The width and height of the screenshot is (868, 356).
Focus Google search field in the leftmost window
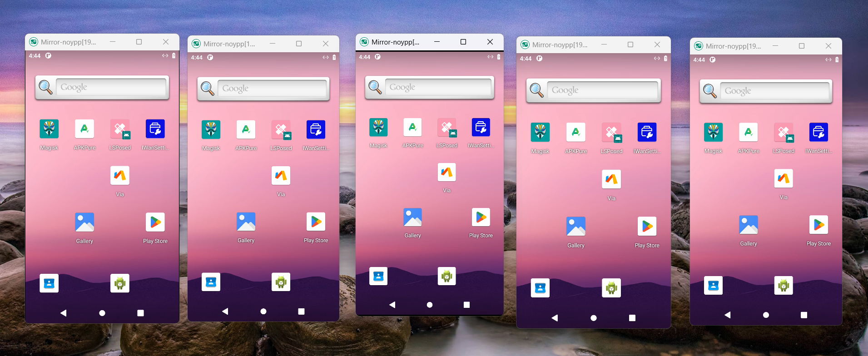111,87
